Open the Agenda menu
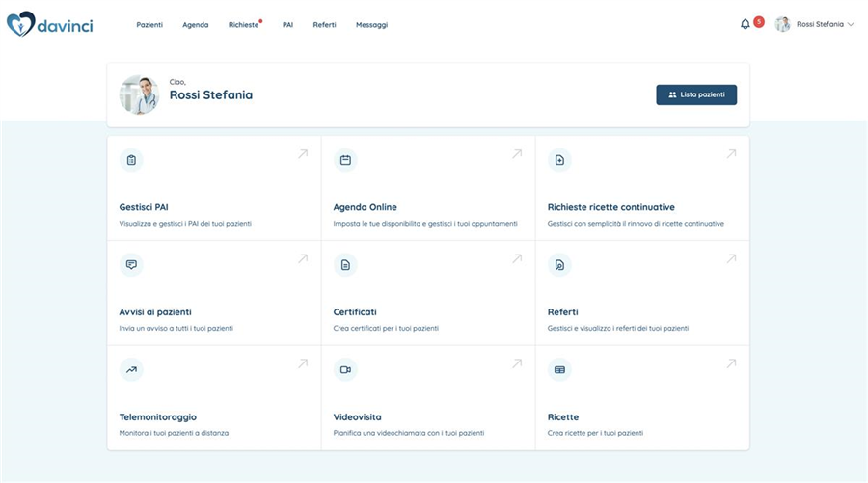The width and height of the screenshot is (868, 483). (x=196, y=25)
